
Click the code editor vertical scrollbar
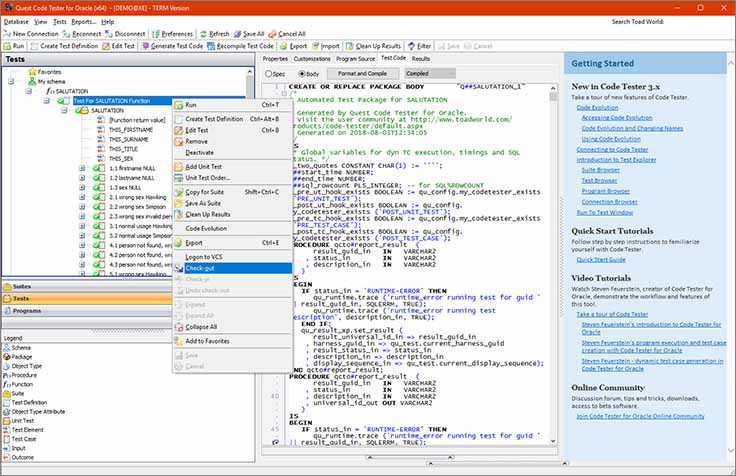[x=553, y=264]
